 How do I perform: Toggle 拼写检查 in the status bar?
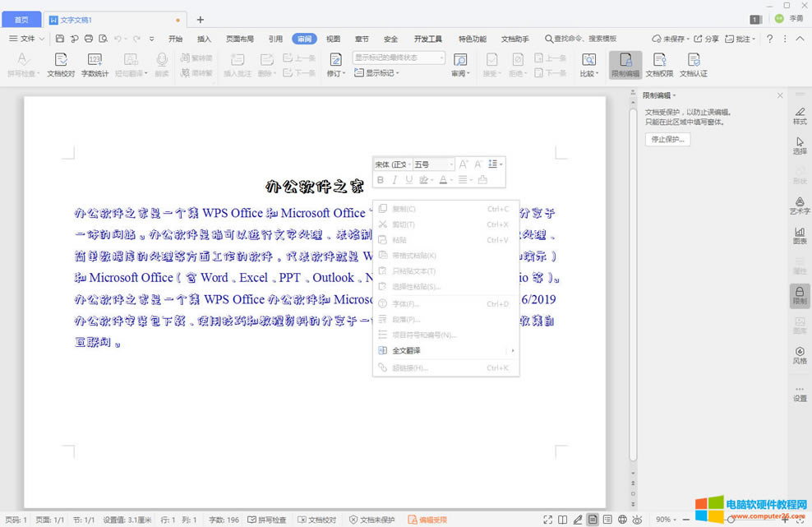coord(267,520)
